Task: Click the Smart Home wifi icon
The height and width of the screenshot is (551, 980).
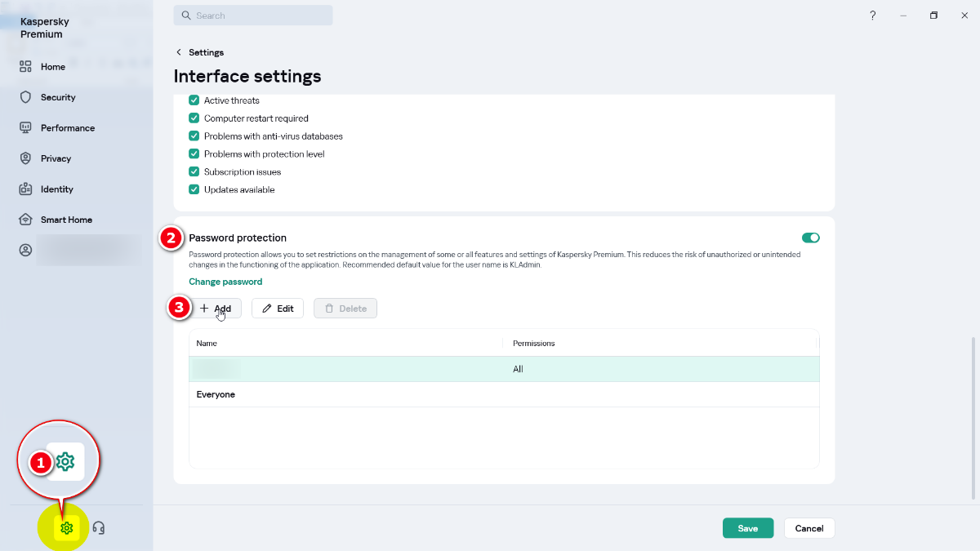Action: pos(25,220)
